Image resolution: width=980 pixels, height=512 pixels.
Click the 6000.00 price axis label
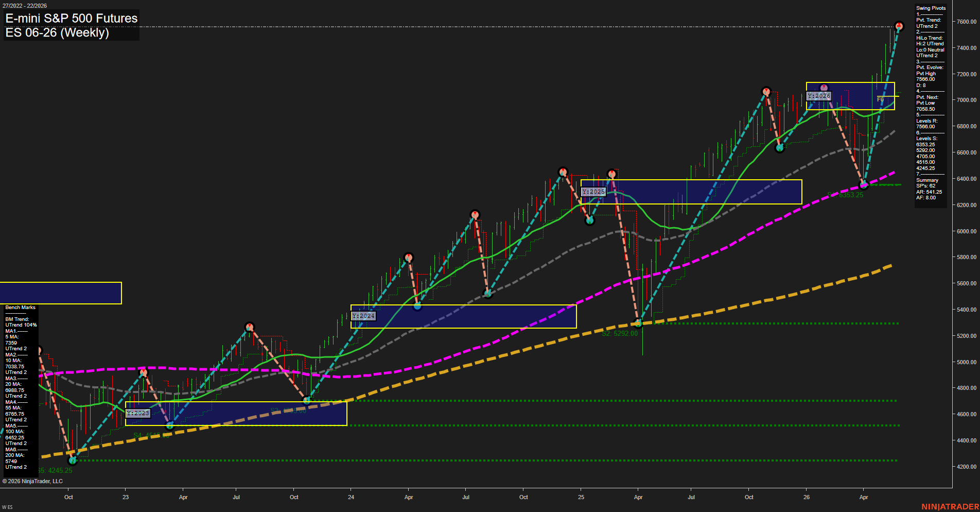click(x=967, y=231)
